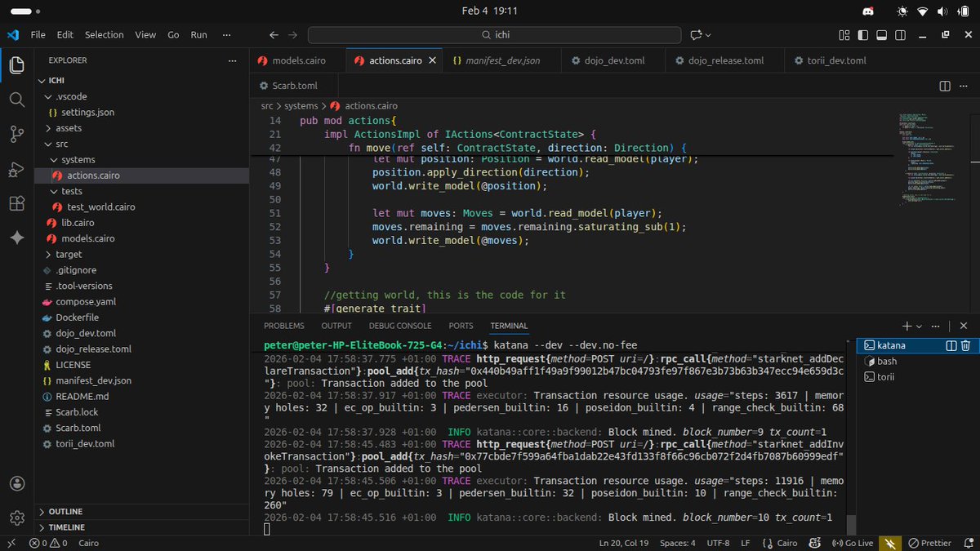Toggle the secondary side bar visibility
This screenshot has width=980, height=551.
coord(899,35)
